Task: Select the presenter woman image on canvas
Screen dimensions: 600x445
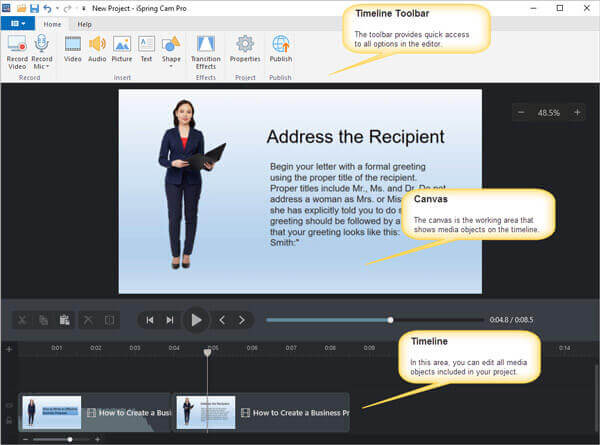Action: [x=190, y=184]
